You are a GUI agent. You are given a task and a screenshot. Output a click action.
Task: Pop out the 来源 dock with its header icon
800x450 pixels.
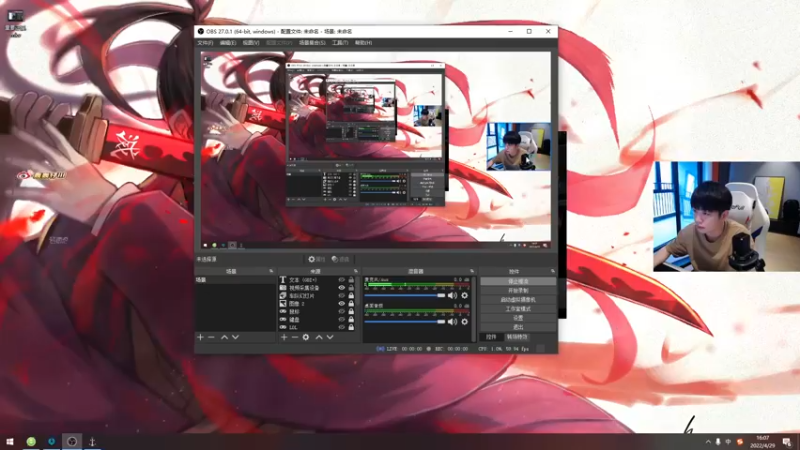point(356,271)
